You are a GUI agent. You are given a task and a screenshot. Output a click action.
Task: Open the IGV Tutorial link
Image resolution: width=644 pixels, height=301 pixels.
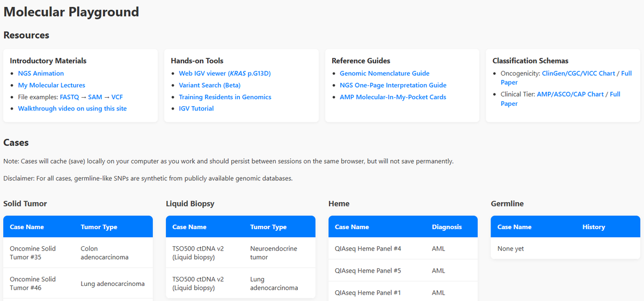tap(196, 108)
